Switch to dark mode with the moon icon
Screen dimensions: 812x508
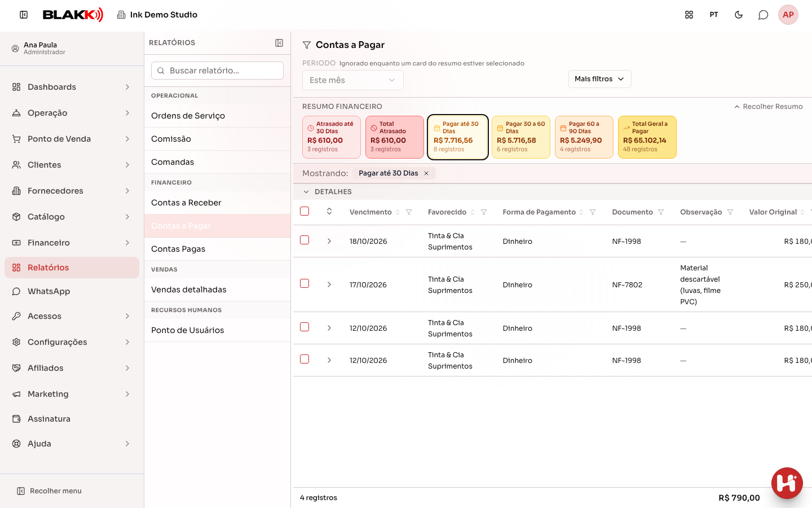(739, 15)
